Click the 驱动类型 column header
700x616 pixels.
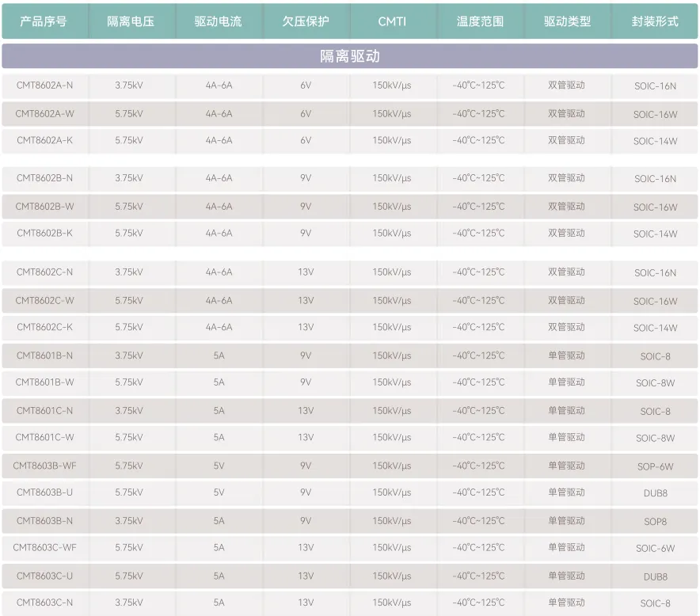[567, 21]
